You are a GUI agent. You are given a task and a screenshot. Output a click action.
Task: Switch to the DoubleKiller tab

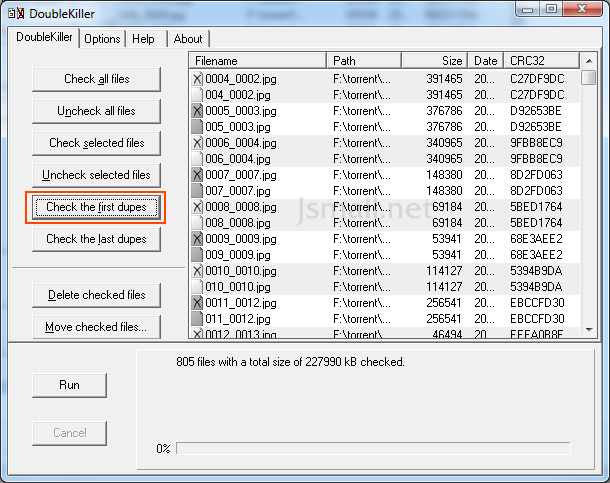(44, 37)
